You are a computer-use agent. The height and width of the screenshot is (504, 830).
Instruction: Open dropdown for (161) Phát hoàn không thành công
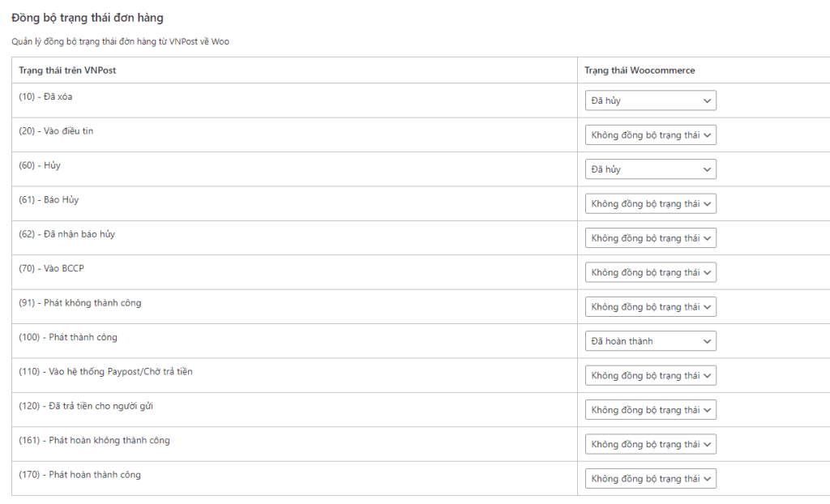click(x=650, y=444)
